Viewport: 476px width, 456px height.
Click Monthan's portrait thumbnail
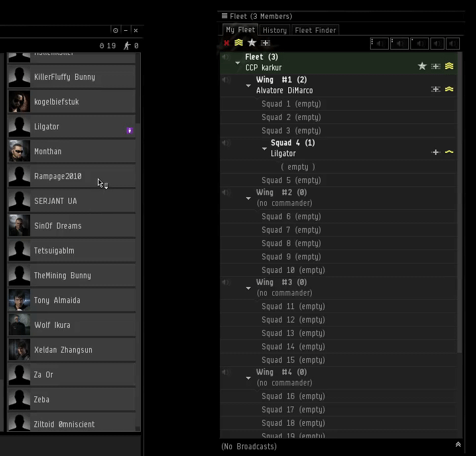click(x=19, y=151)
